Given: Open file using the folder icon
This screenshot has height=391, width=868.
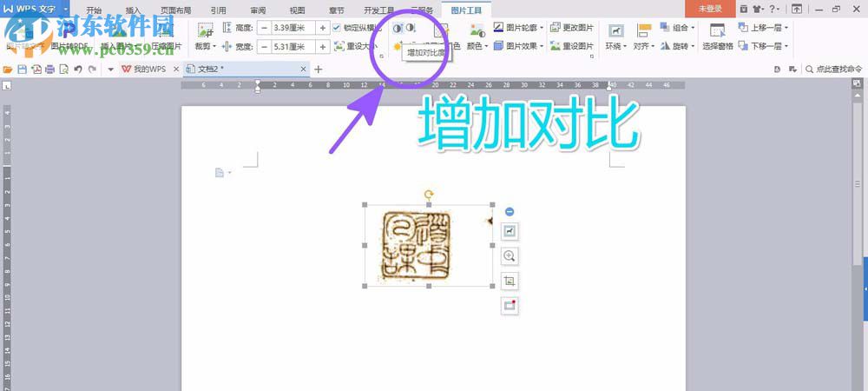Looking at the screenshot, I should 9,70.
